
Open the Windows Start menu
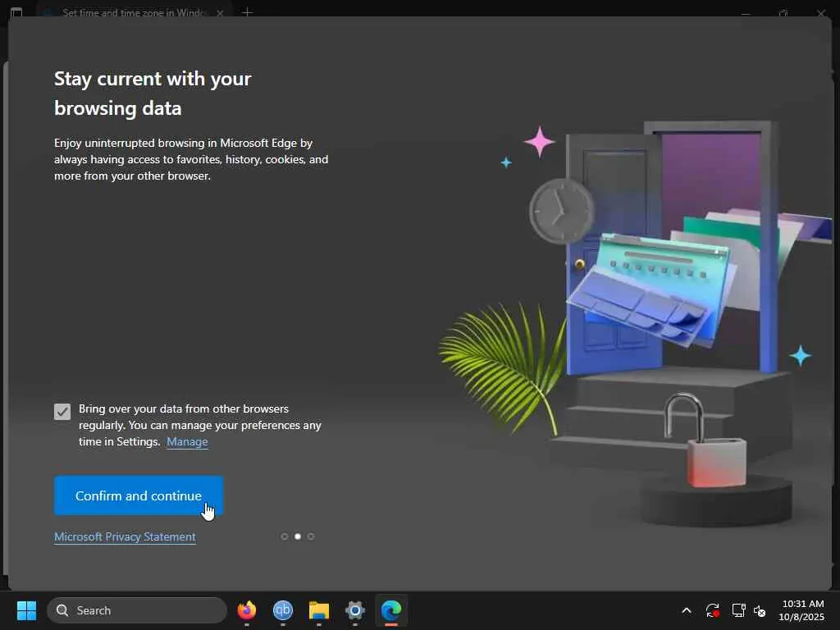point(26,610)
